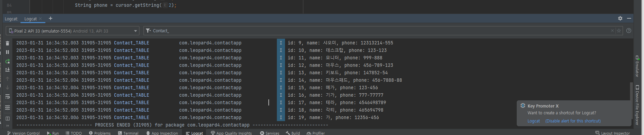Open Layout Inspector tool window
The image size is (644, 135).
pyautogui.click(x=613, y=133)
